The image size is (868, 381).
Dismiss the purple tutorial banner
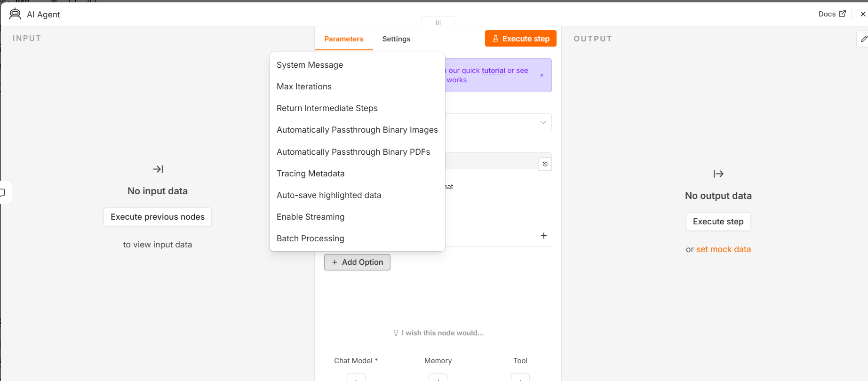point(542,75)
